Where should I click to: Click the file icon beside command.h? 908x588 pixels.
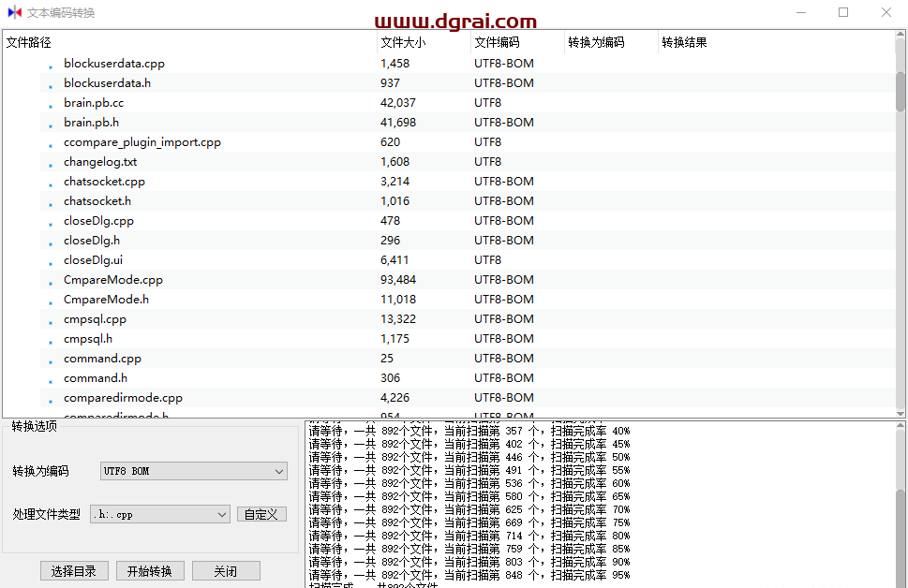(x=51, y=380)
